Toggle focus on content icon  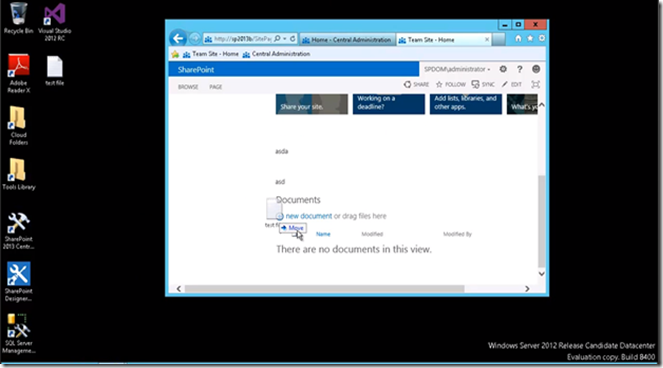[x=535, y=84]
